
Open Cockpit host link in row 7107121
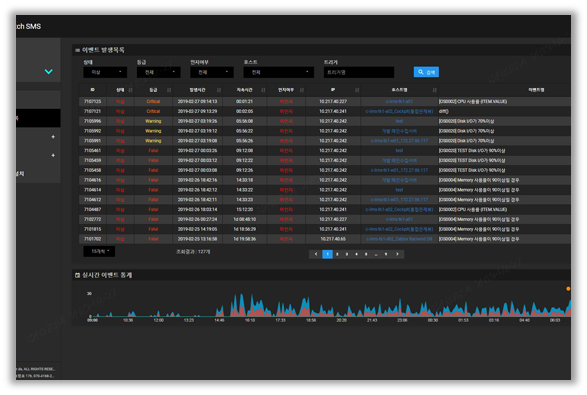click(x=399, y=111)
